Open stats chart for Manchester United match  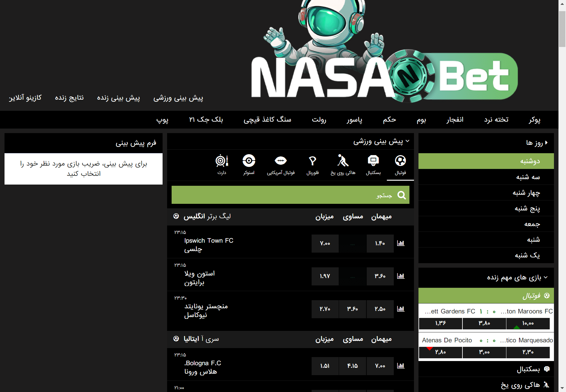tap(401, 309)
